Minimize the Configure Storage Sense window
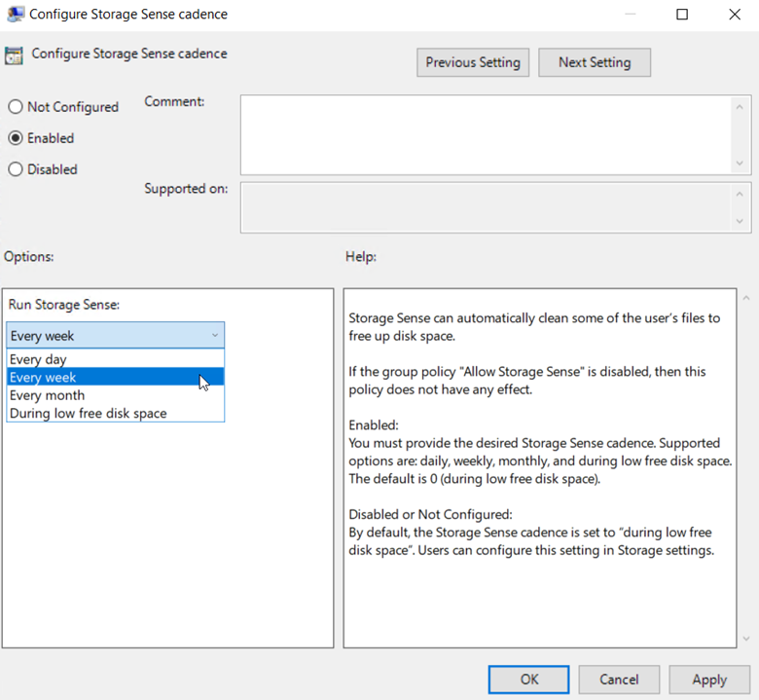This screenshot has width=759, height=700. 631,15
